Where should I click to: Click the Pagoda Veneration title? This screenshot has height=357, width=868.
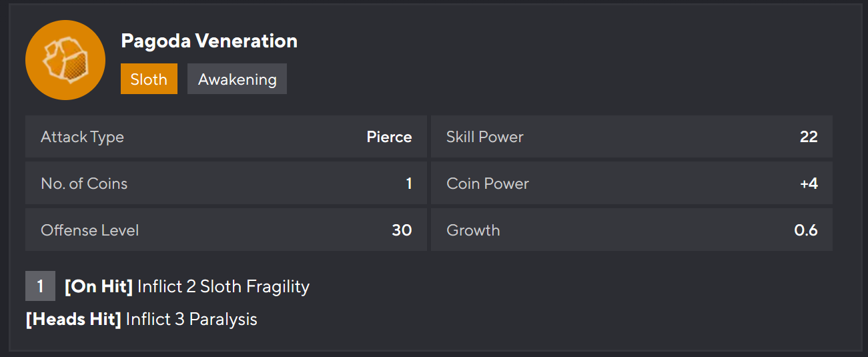click(x=209, y=41)
